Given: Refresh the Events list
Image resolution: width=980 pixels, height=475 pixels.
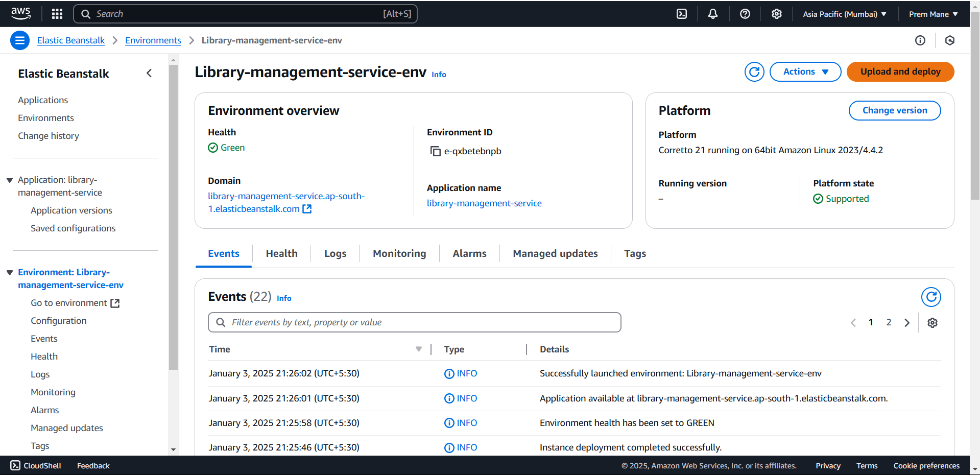Looking at the screenshot, I should click(x=931, y=297).
